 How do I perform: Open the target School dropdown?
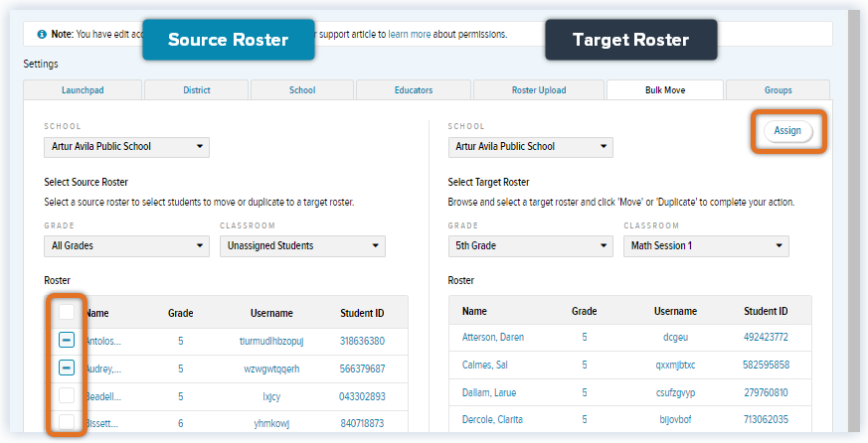[x=530, y=147]
